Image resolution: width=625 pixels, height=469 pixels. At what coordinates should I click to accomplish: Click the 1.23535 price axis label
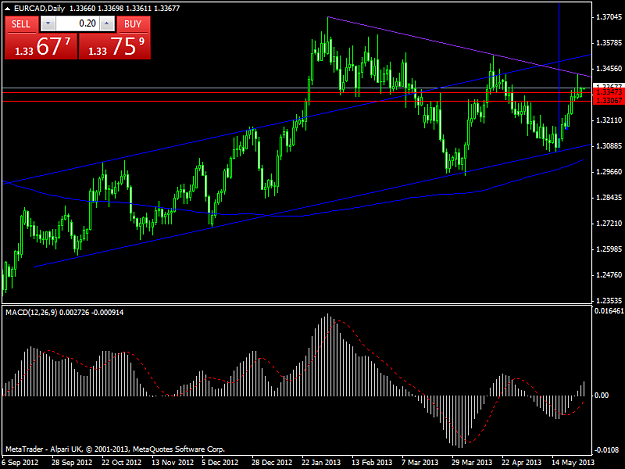coord(609,301)
